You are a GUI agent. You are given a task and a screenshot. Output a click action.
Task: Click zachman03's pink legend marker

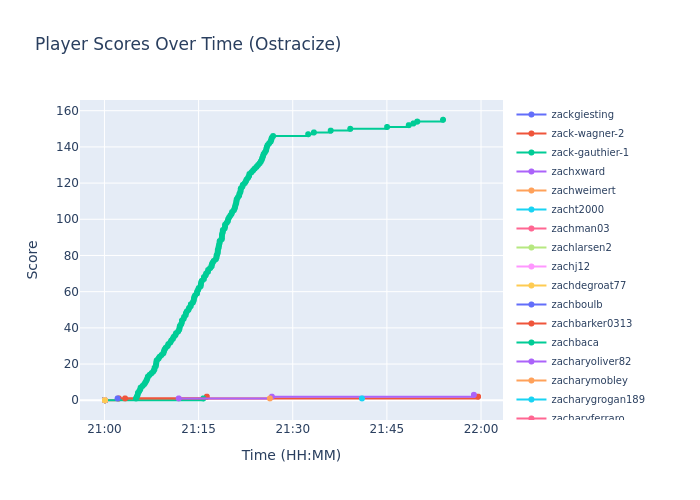click(x=531, y=229)
